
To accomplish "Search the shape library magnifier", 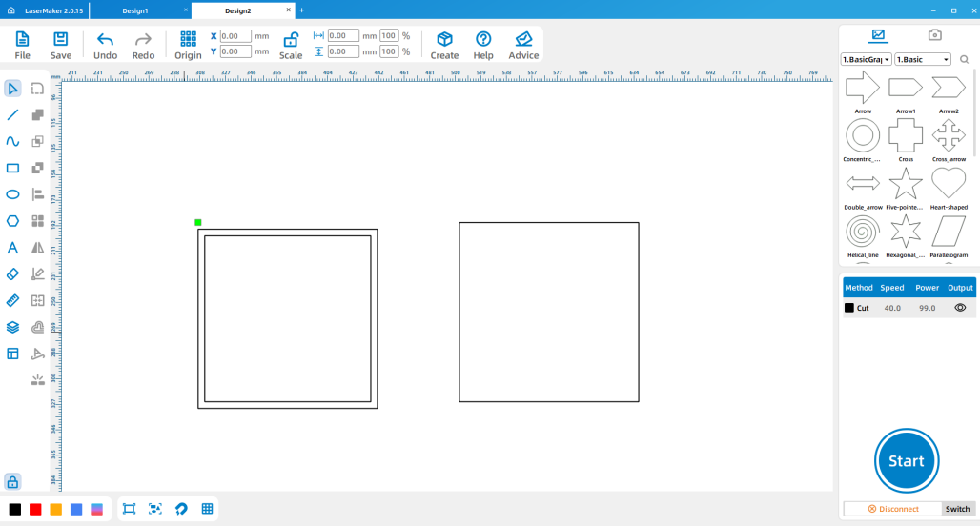I will (x=965, y=59).
